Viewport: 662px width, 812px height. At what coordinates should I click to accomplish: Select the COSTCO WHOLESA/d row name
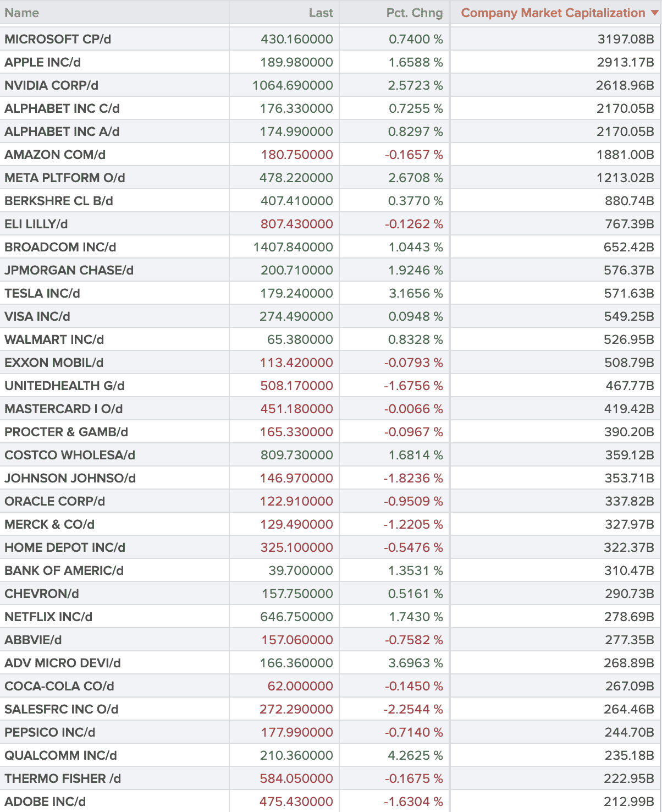tap(70, 455)
